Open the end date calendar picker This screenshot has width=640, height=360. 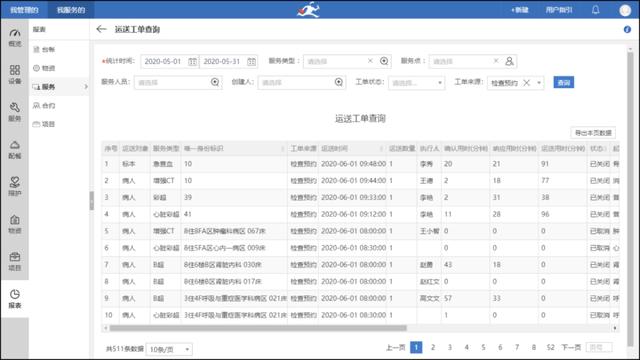click(251, 62)
